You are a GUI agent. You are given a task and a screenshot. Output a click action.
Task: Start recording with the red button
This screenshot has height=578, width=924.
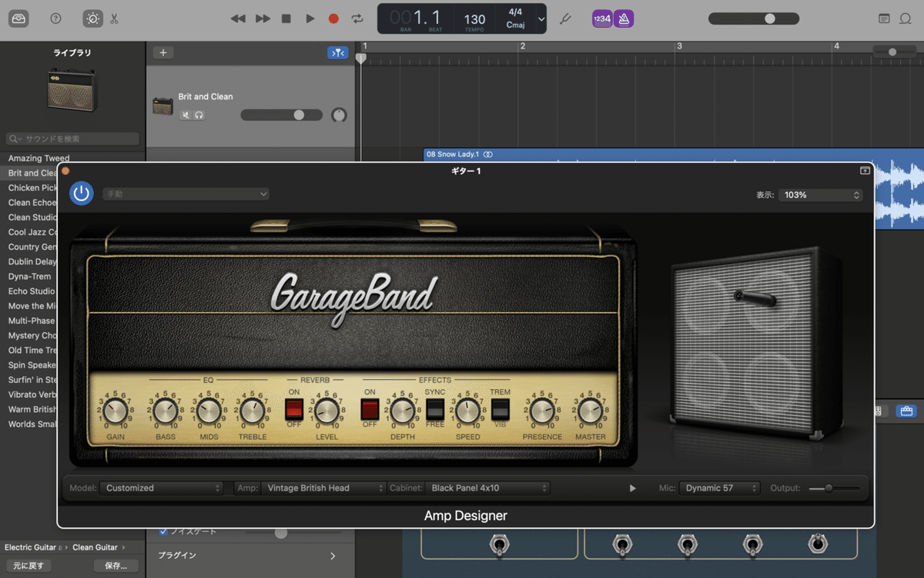[x=333, y=18]
